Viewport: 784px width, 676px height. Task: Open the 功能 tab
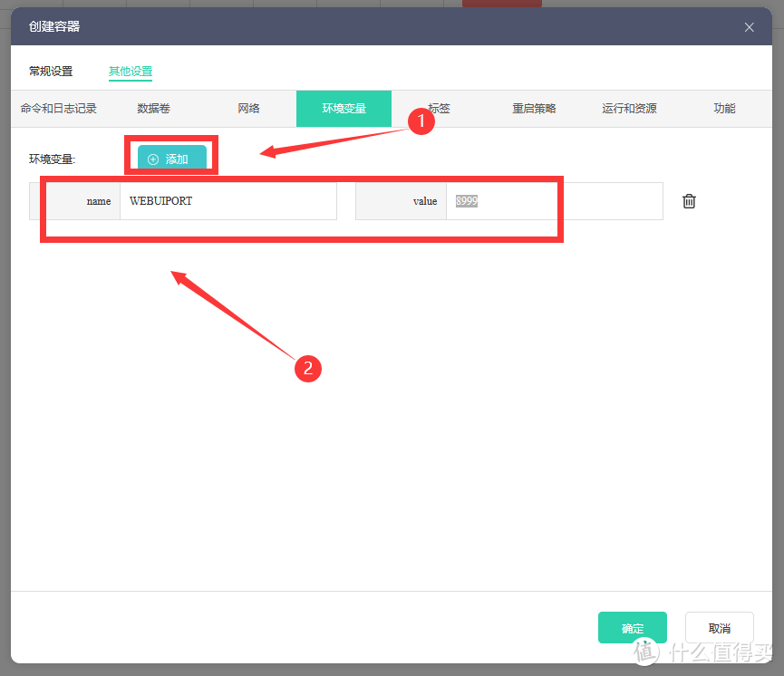coord(724,109)
